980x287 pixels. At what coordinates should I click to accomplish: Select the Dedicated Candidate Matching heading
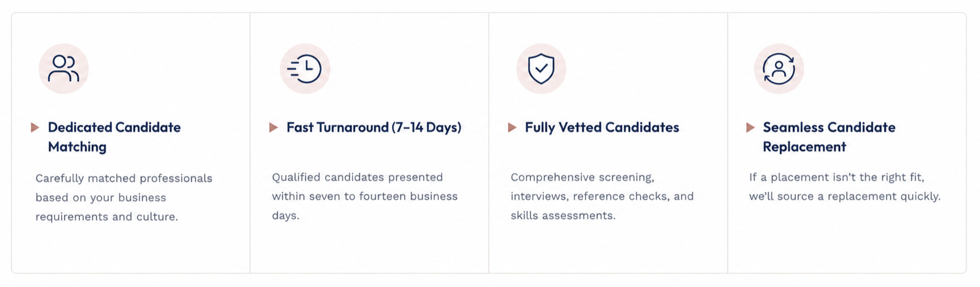click(x=114, y=137)
